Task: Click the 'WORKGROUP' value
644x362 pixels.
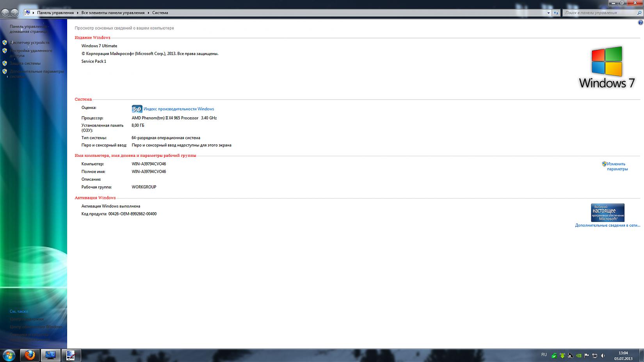Action: [x=144, y=187]
